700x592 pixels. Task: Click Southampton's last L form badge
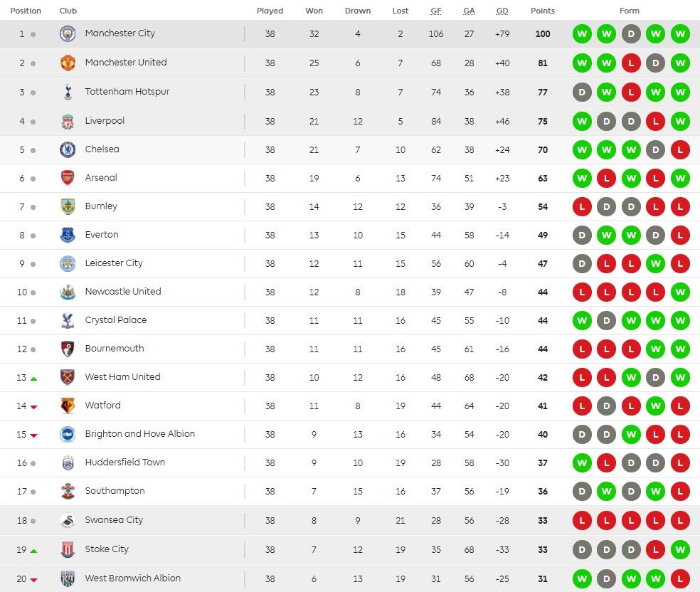[x=679, y=491]
